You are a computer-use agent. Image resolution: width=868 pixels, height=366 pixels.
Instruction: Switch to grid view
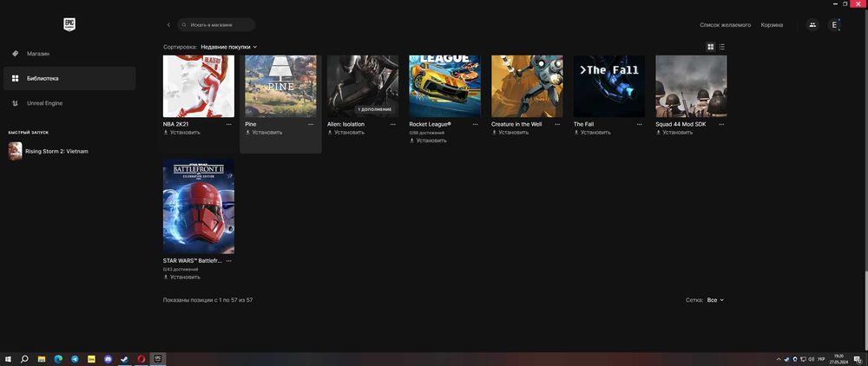(x=711, y=47)
